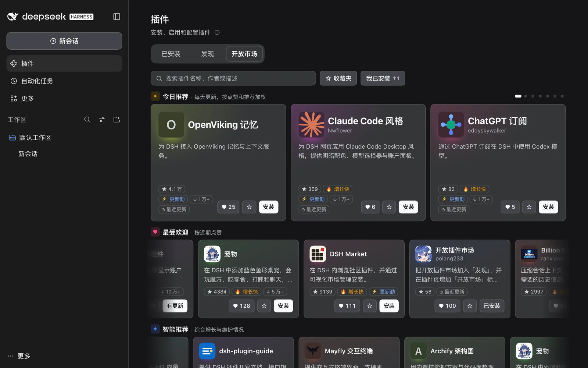Viewport: 588px width, 368px height.
Task: Click the deepseek whale logo
Action: 13,17
